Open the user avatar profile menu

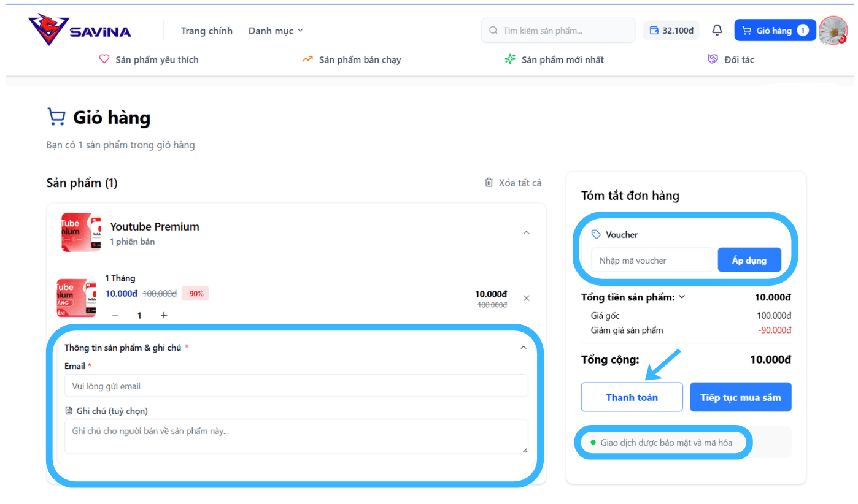[833, 30]
